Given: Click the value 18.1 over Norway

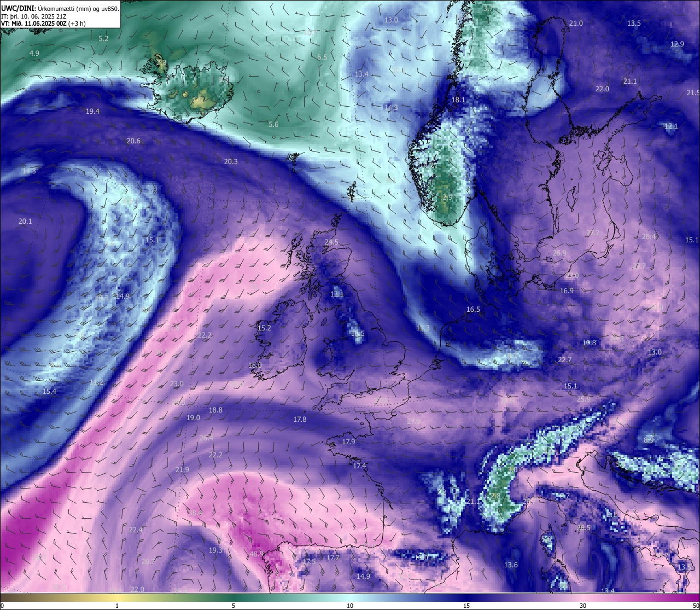Looking at the screenshot, I should [x=458, y=100].
